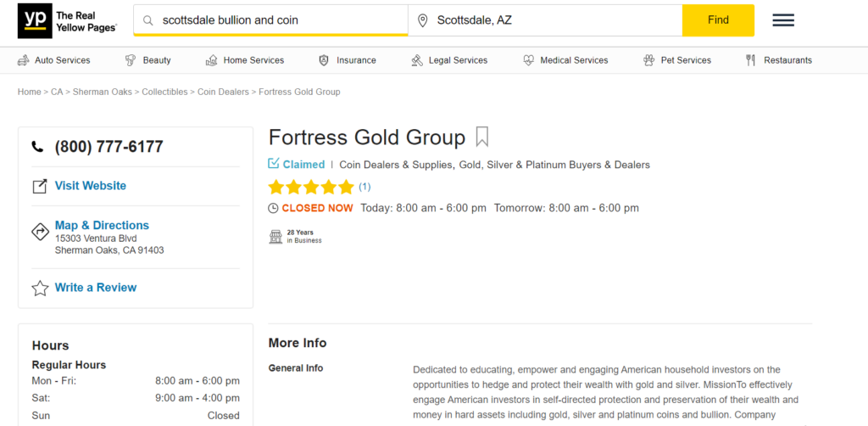Click the Fortress Gold Group breadcrumb
Screen dimensions: 868x426
(x=299, y=92)
